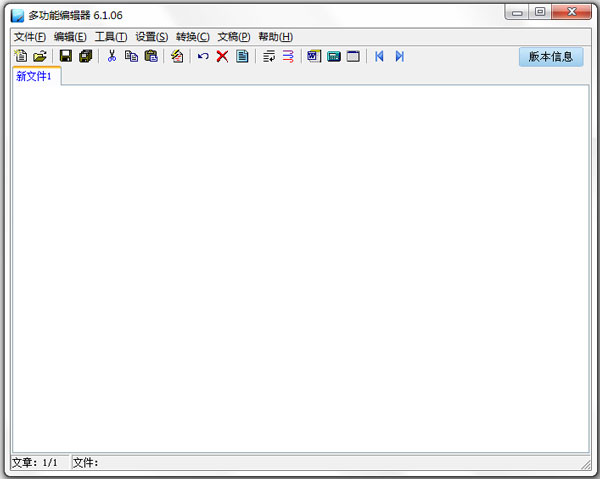The width and height of the screenshot is (600, 479).
Task: Open the 设置(S) menu
Action: (152, 37)
